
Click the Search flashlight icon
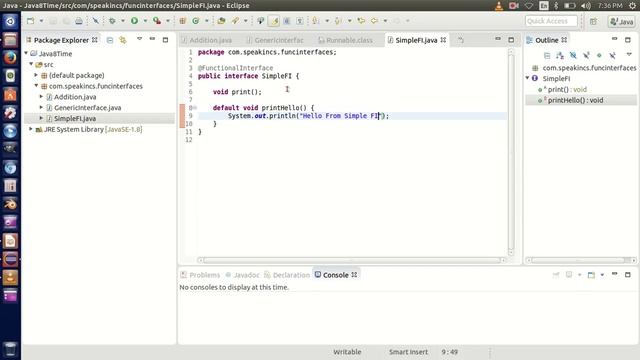click(x=235, y=21)
